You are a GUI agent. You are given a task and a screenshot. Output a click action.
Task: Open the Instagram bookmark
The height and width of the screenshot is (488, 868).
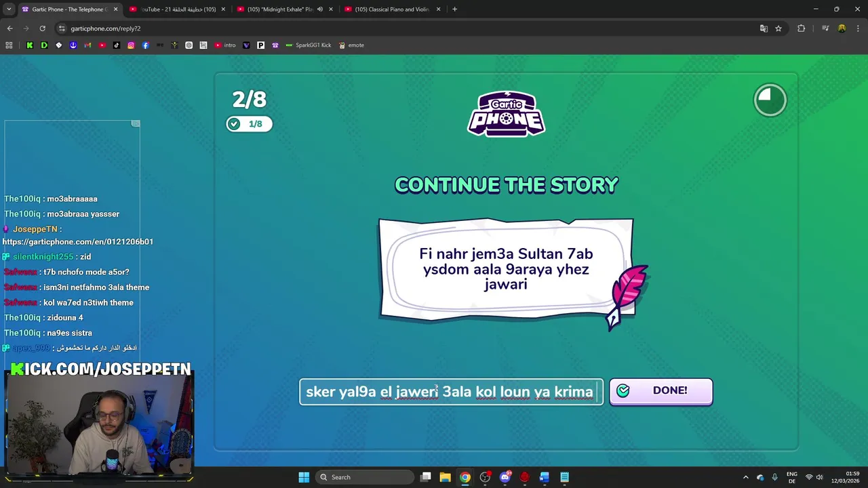(131, 45)
